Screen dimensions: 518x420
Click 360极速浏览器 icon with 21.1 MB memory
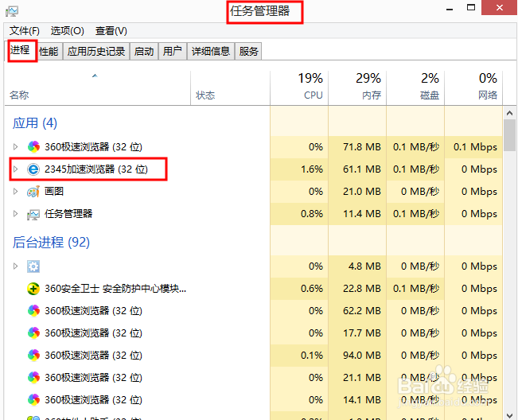point(33,377)
